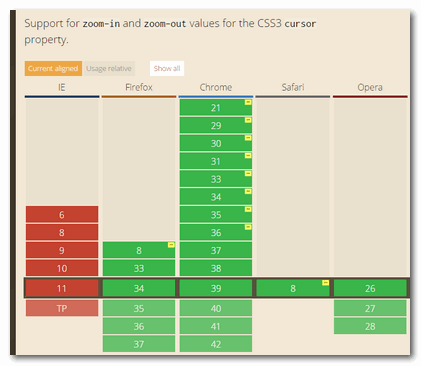Click the red IE 11 support cell
The image size is (421, 366).
click(x=62, y=288)
